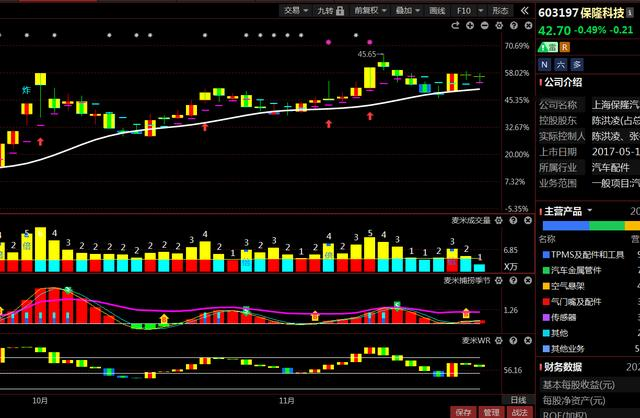Viewport: 640px width, 418px height.
Task: Click the 汽车配件 industry value
Action: click(611, 167)
